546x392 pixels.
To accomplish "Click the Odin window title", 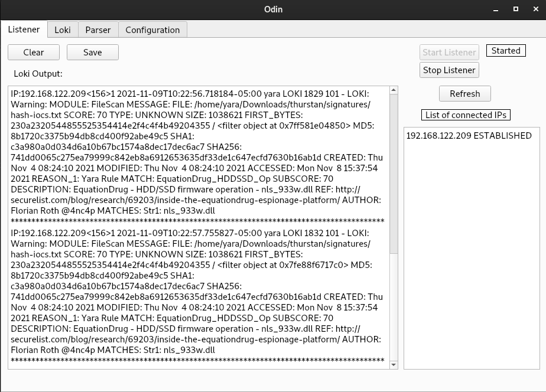I will point(274,9).
